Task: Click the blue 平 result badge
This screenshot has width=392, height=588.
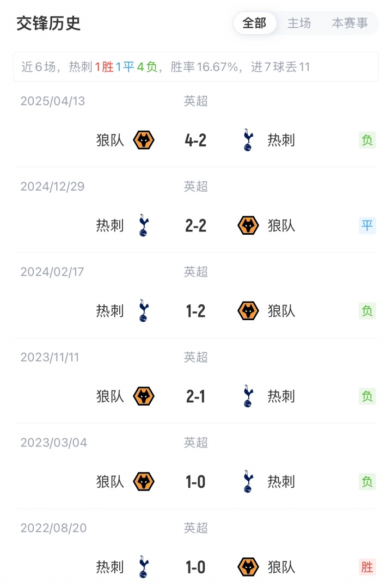Action: [367, 225]
